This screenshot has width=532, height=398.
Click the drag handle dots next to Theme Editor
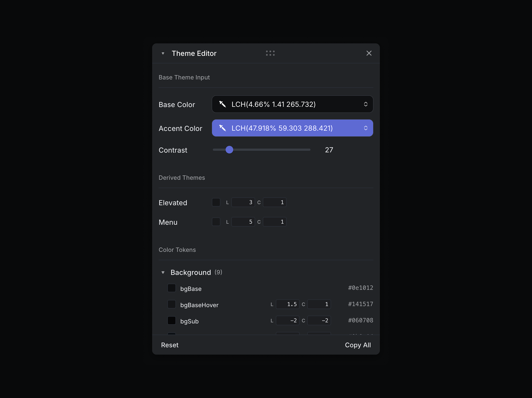tap(270, 53)
